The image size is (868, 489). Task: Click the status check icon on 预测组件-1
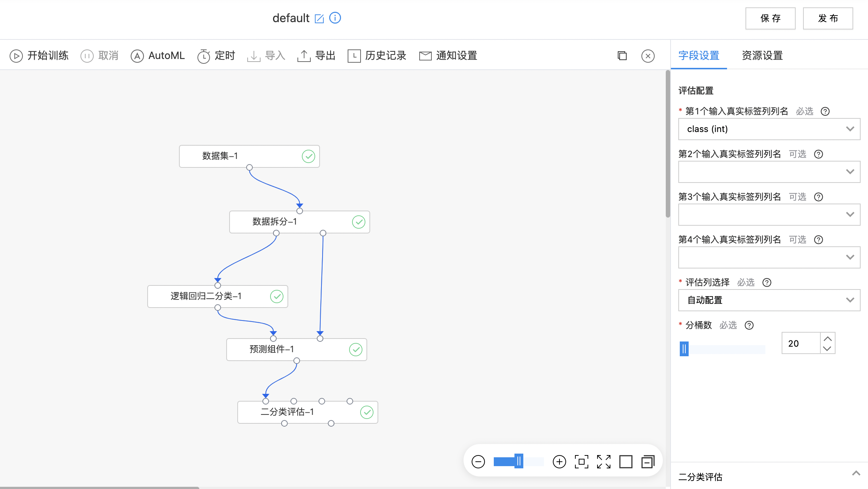click(x=356, y=350)
